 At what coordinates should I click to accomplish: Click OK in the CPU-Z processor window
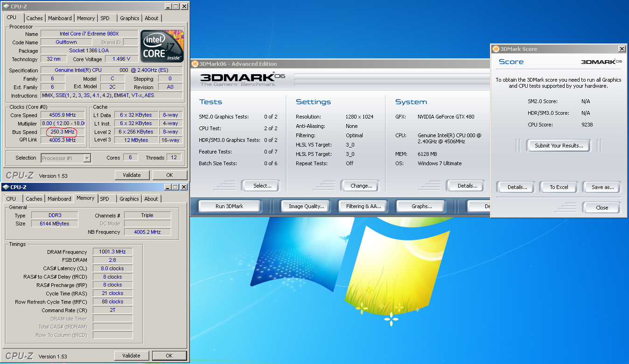point(169,175)
